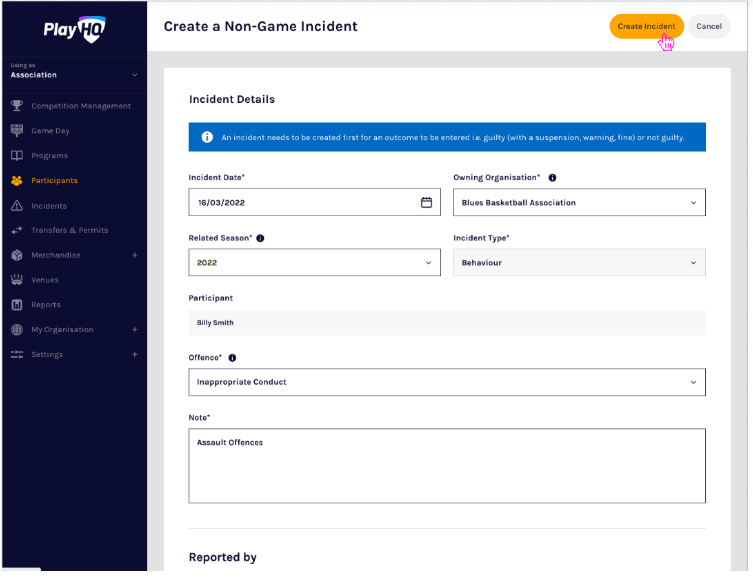
Task: Expand the Settings submenu plus
Action: pos(135,355)
